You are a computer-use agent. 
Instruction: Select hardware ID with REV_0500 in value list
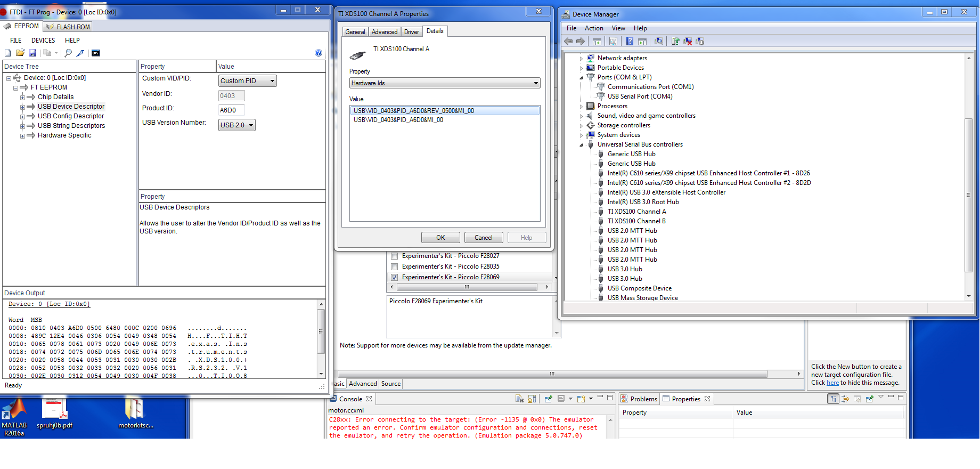[x=445, y=111]
